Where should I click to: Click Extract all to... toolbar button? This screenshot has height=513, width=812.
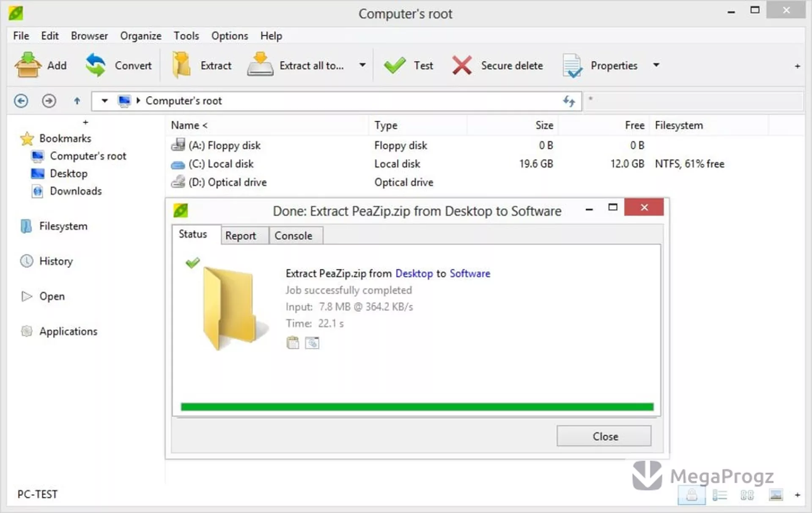tap(296, 65)
